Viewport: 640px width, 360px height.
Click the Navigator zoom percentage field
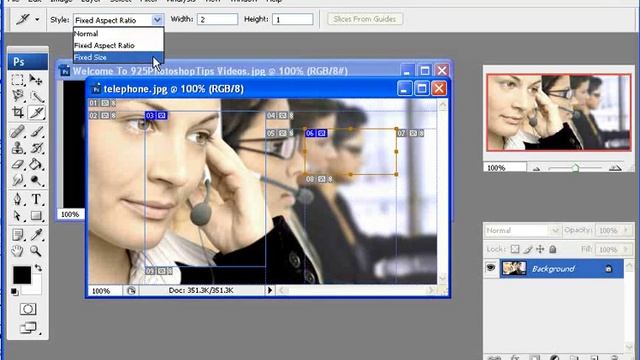click(505, 168)
